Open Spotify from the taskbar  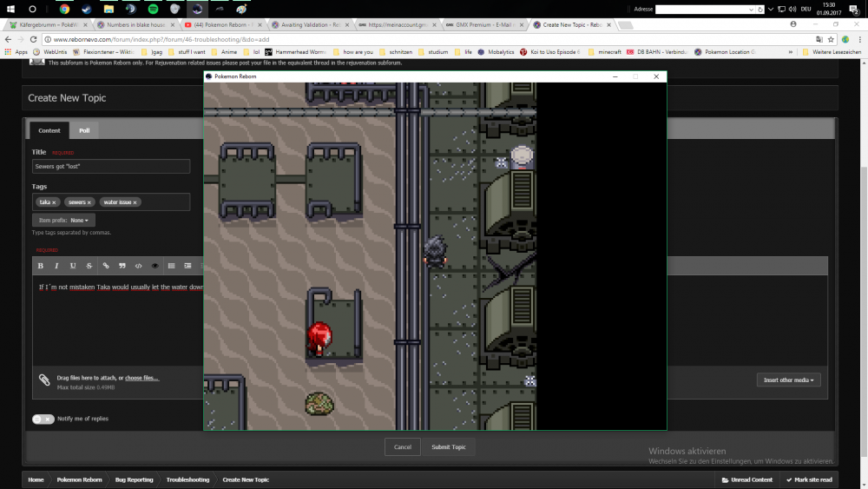click(153, 9)
